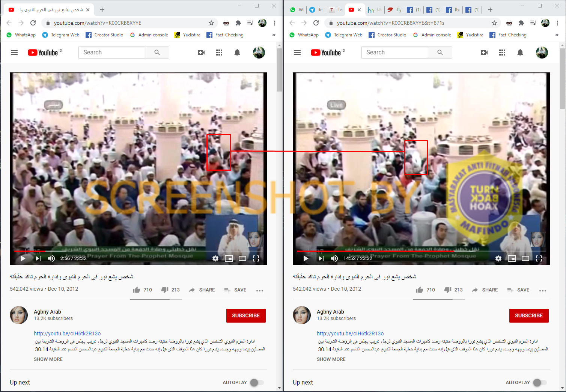Image resolution: width=566 pixels, height=392 pixels.
Task: Open YouTube apps grid in right window
Action: [x=502, y=53]
